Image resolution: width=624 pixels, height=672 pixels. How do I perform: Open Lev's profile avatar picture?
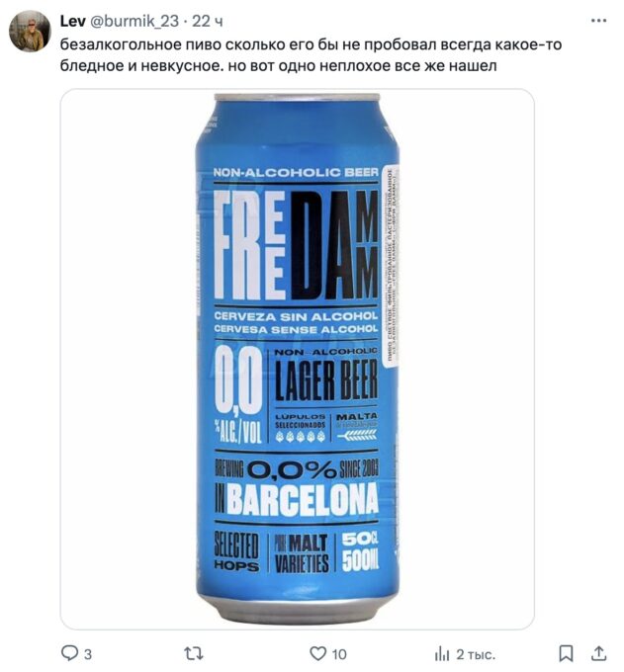coord(30,32)
